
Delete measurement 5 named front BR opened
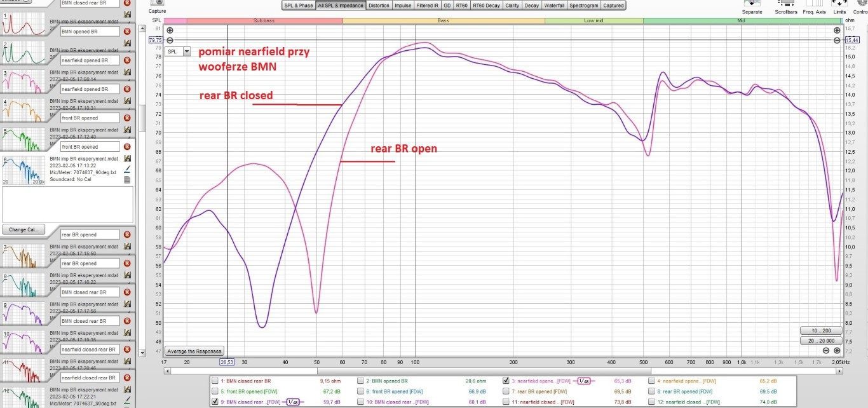[x=126, y=118]
